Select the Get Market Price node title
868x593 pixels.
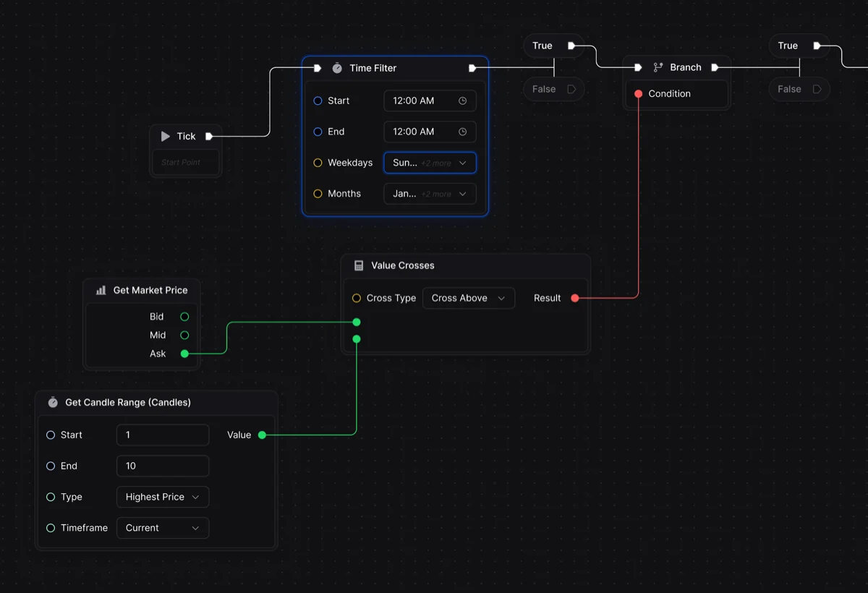pyautogui.click(x=150, y=290)
